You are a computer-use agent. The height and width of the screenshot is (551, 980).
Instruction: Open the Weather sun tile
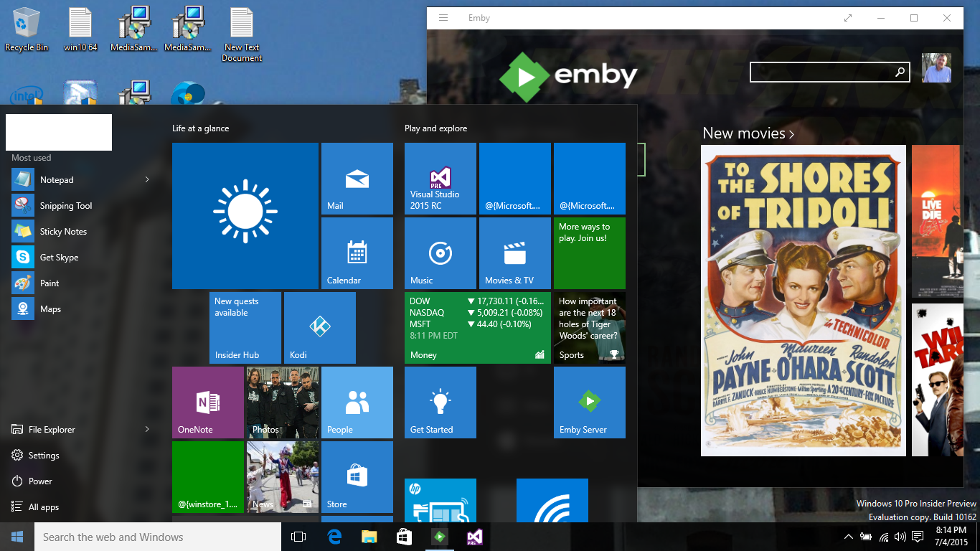(245, 216)
